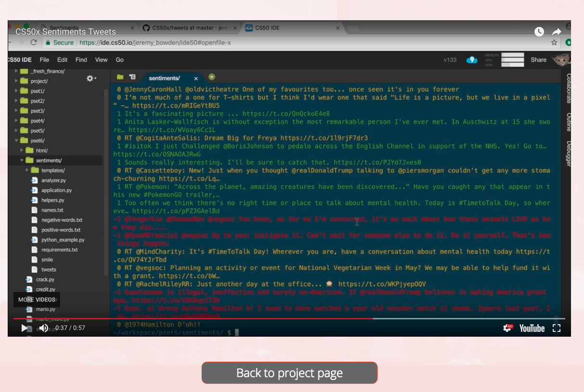584x392 pixels.
Task: Open the file tree gear dropdown
Action: point(91,78)
